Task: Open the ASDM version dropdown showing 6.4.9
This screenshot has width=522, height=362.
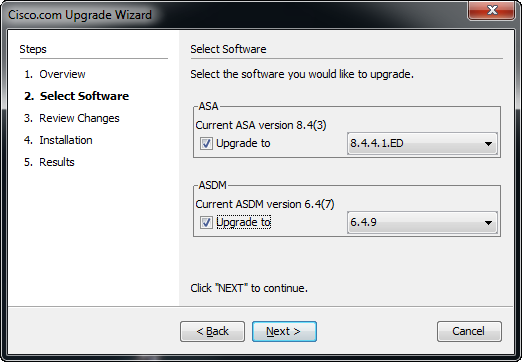Action: point(422,222)
